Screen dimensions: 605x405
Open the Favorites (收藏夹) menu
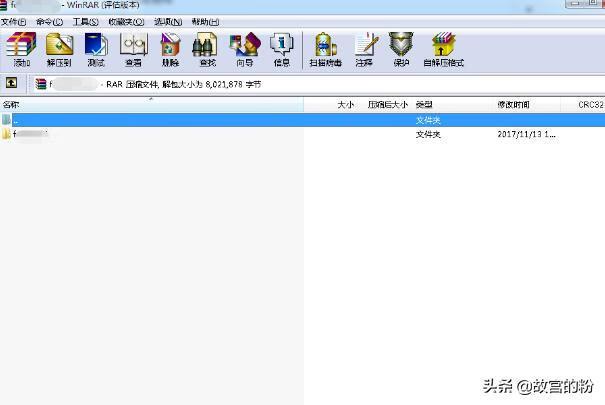tap(126, 21)
